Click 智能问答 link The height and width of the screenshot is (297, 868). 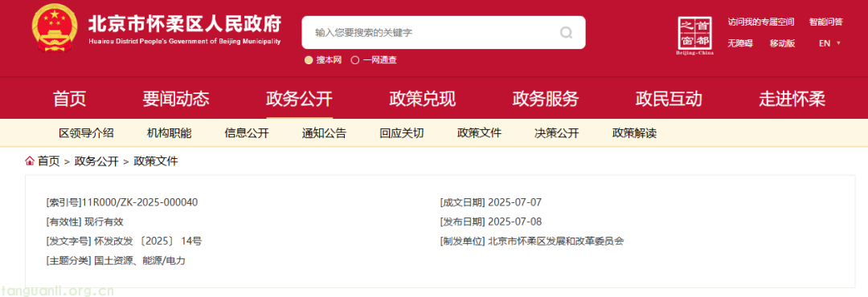coord(826,22)
